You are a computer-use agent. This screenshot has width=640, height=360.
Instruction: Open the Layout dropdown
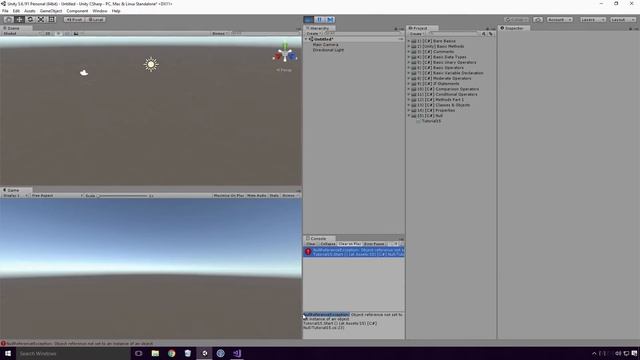point(623,20)
